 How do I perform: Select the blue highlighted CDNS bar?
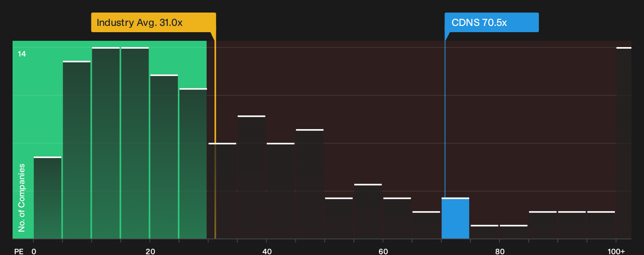456,218
